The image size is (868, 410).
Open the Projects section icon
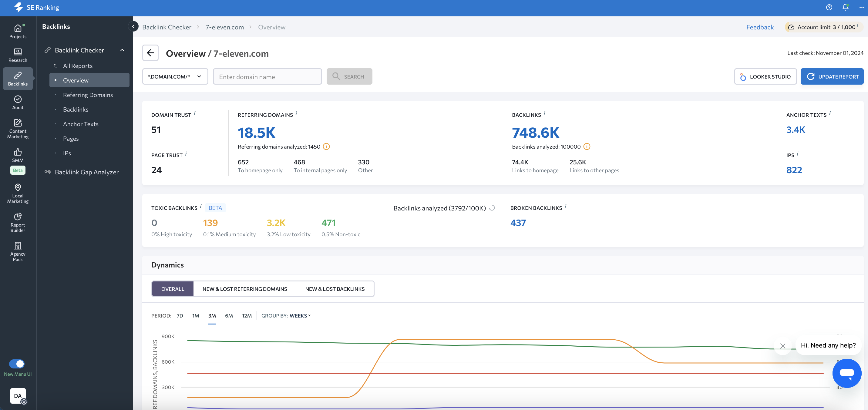coord(18,28)
